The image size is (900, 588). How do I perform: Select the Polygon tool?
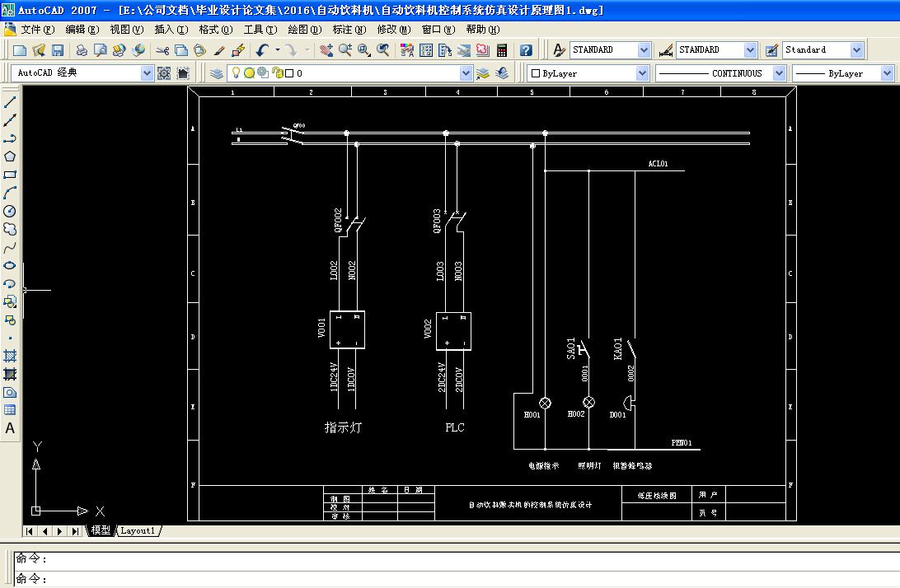tap(10, 156)
